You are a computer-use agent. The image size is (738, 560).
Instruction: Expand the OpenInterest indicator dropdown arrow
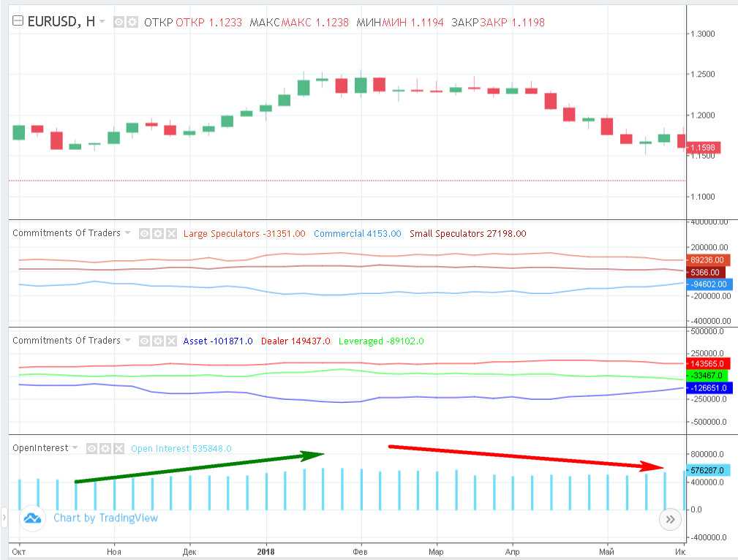75,448
